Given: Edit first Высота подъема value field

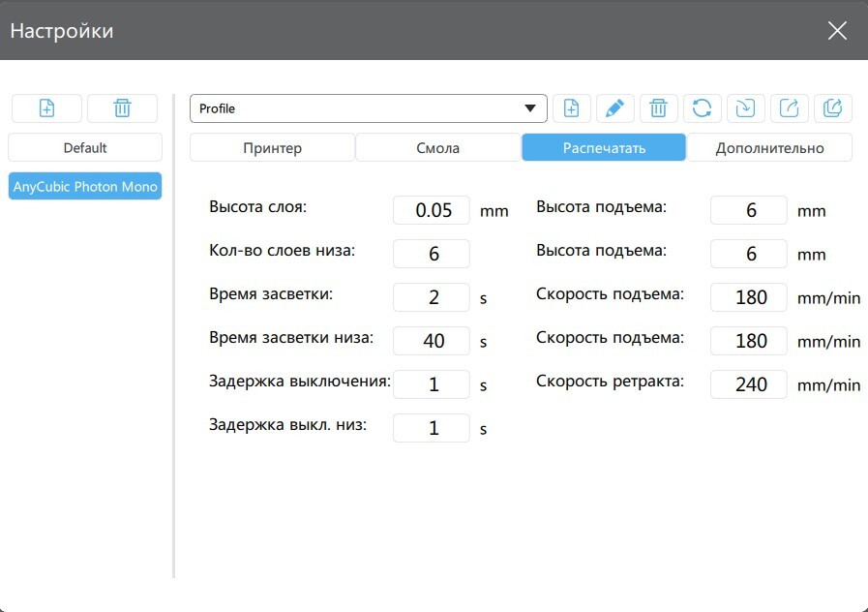Looking at the screenshot, I should click(x=748, y=210).
